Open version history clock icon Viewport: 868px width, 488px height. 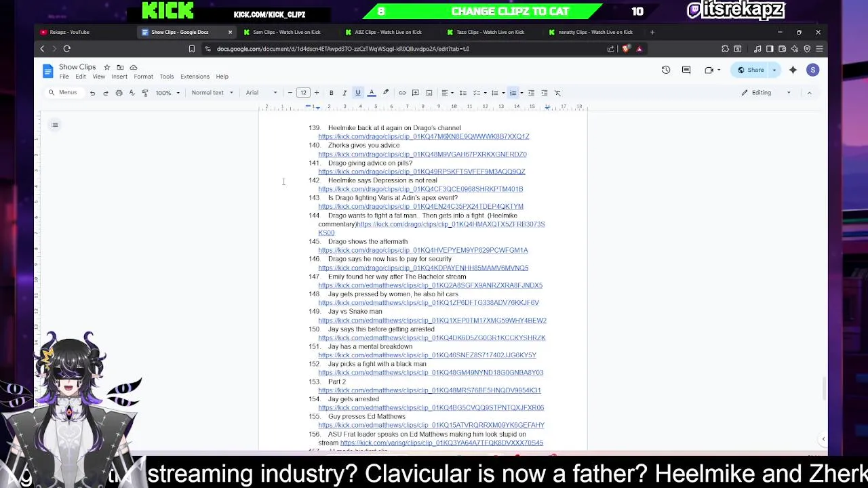[666, 70]
